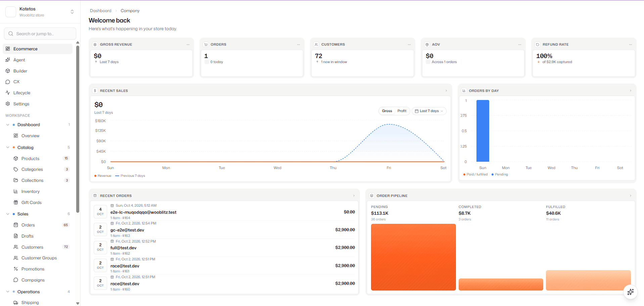The height and width of the screenshot is (306, 644).
Task: Expand the Recent Orders panel chevron
Action: point(354,196)
